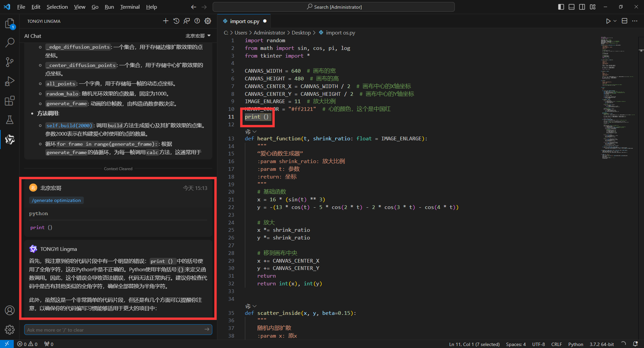
Task: Open the Selection menu
Action: [x=57, y=7]
